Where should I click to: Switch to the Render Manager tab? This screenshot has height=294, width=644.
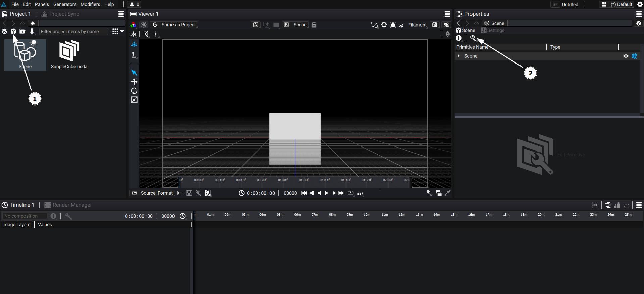[x=68, y=205]
